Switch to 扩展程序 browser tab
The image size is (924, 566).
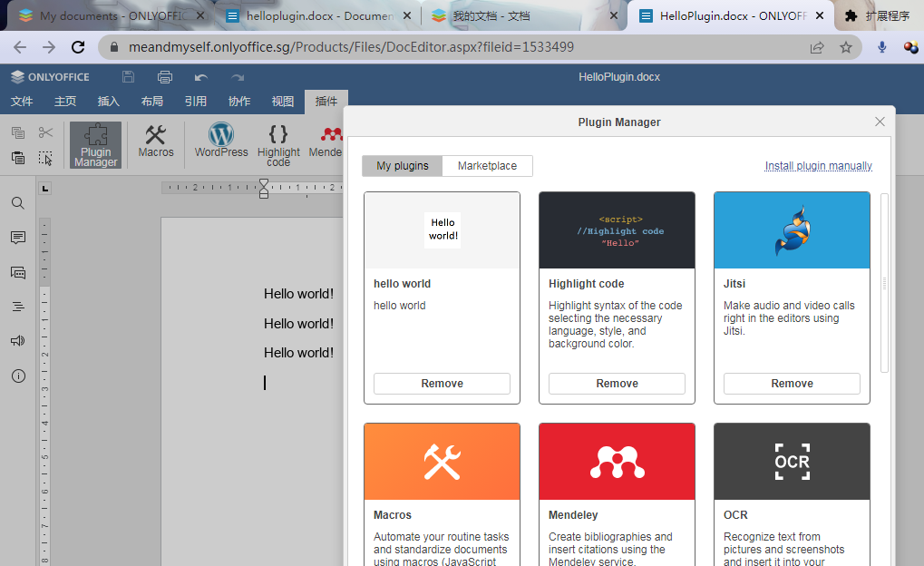(878, 16)
